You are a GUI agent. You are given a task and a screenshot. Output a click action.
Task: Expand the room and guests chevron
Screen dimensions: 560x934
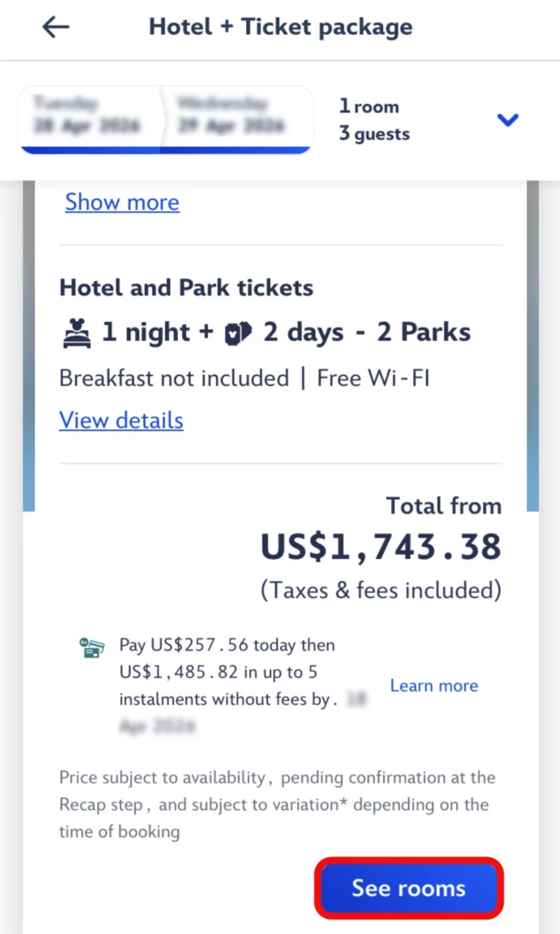click(x=508, y=119)
